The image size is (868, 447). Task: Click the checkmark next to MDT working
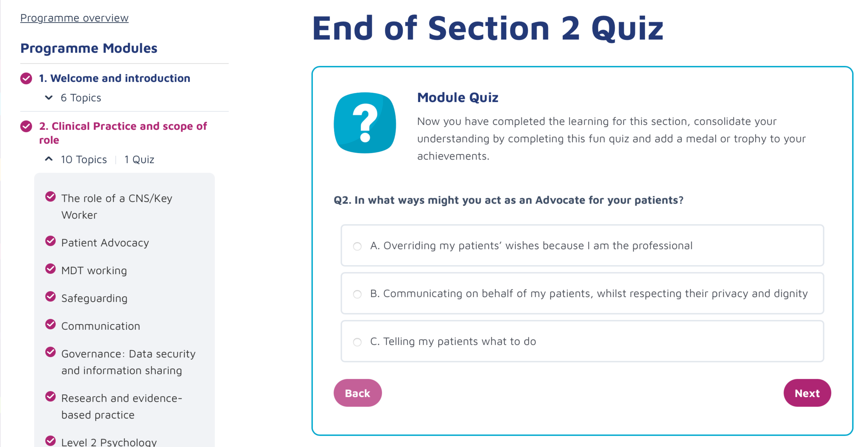pos(50,269)
